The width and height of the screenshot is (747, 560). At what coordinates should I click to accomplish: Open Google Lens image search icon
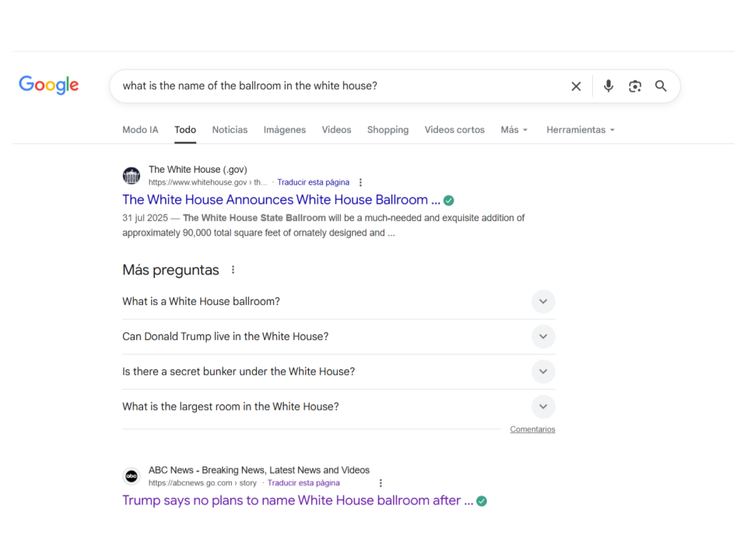coord(635,86)
